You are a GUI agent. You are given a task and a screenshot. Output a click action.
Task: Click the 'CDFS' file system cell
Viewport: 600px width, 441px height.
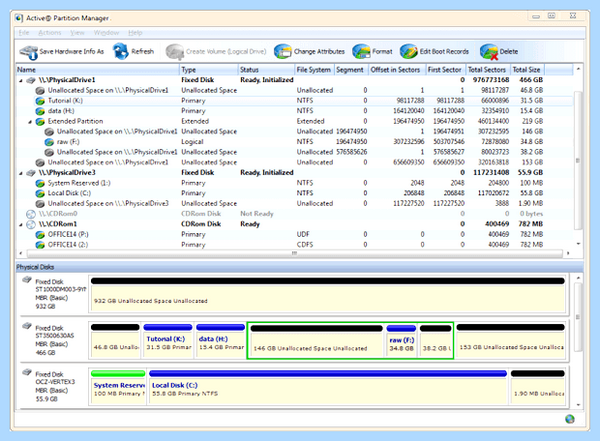pos(305,245)
